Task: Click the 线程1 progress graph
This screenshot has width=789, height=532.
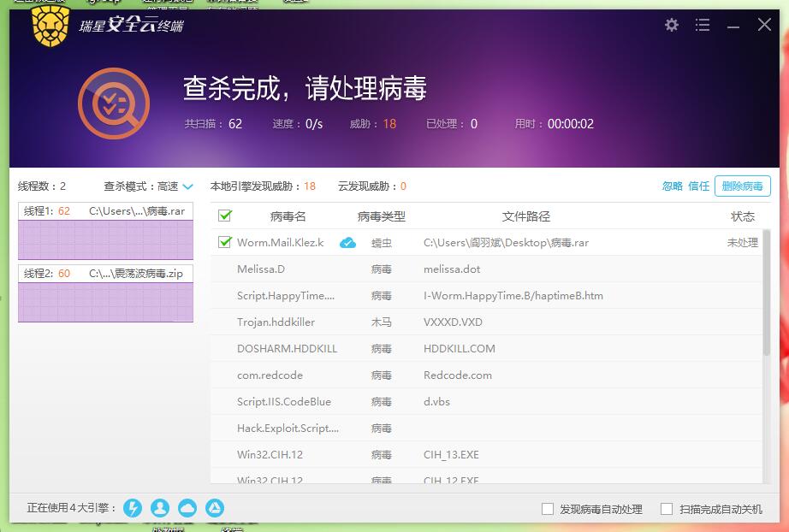Action: (105, 239)
